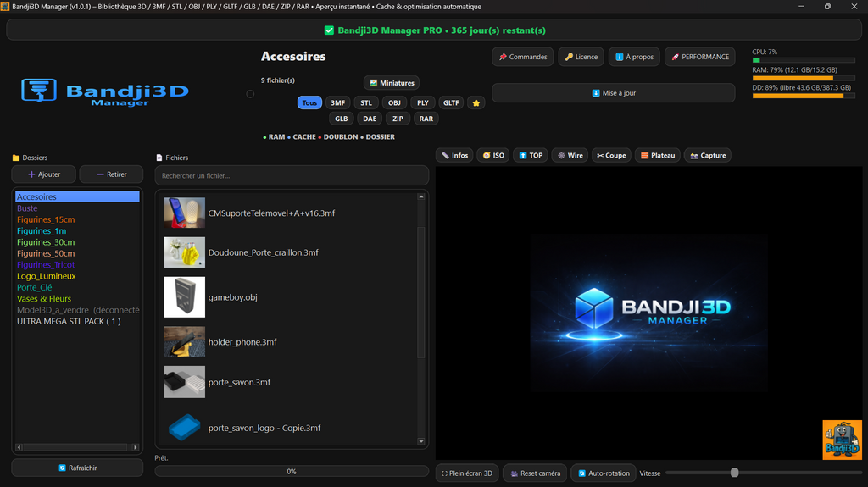Select the Figurines_Tricot folder
Screen dimensions: 868x487
coord(77,264)
